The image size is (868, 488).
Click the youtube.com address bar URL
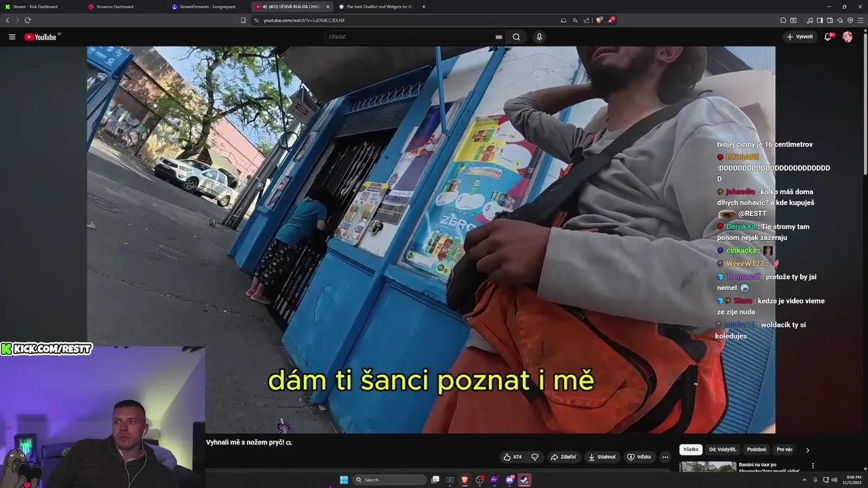point(304,20)
